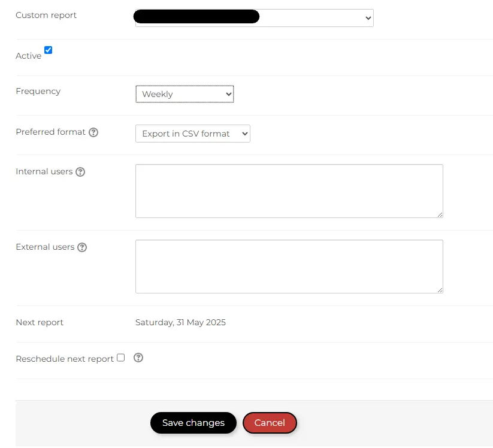Click the Reschedule next report label
This screenshot has height=448, width=493.
[x=64, y=359]
